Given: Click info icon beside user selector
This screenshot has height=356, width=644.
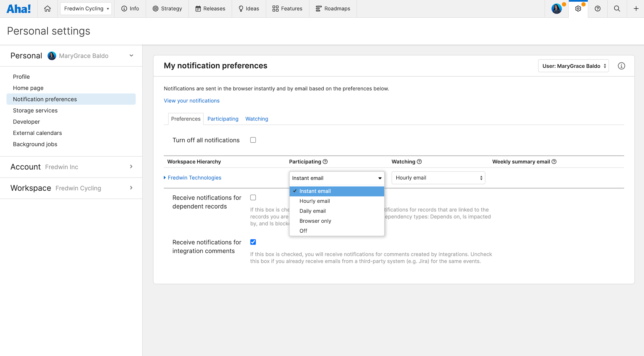Looking at the screenshot, I should pyautogui.click(x=621, y=66).
